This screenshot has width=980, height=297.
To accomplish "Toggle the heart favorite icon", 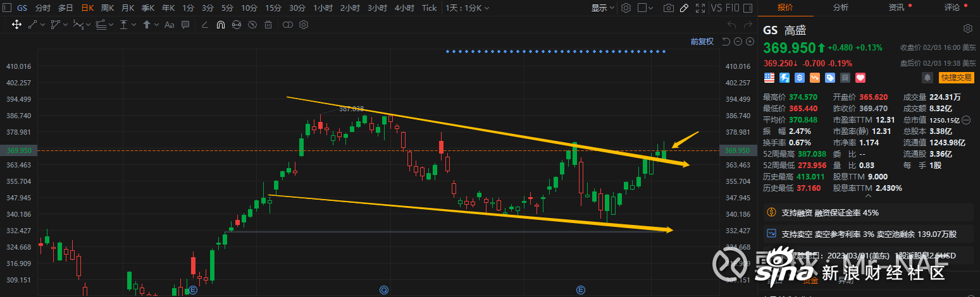I will click(860, 78).
